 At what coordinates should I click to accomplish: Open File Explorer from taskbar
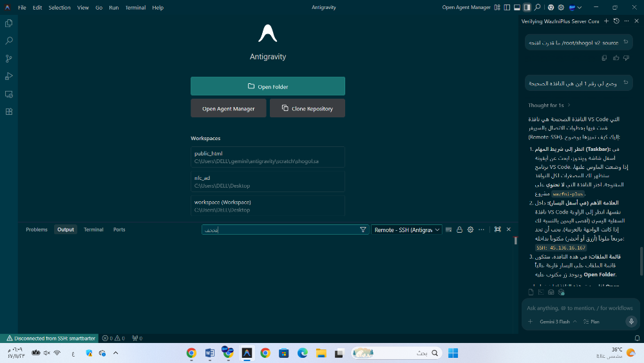[321, 353]
